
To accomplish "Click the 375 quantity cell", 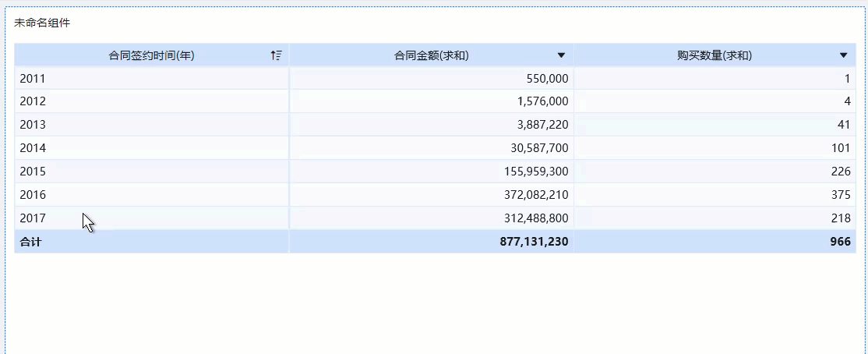I will coord(839,195).
